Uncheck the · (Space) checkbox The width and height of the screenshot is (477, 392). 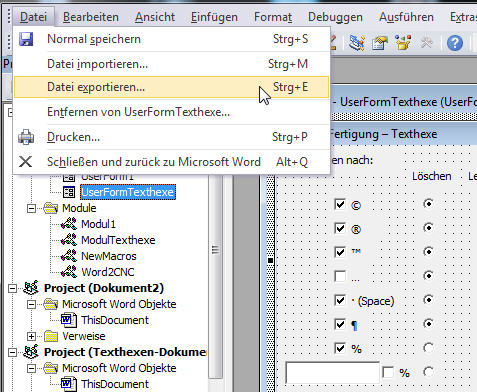[x=340, y=300]
